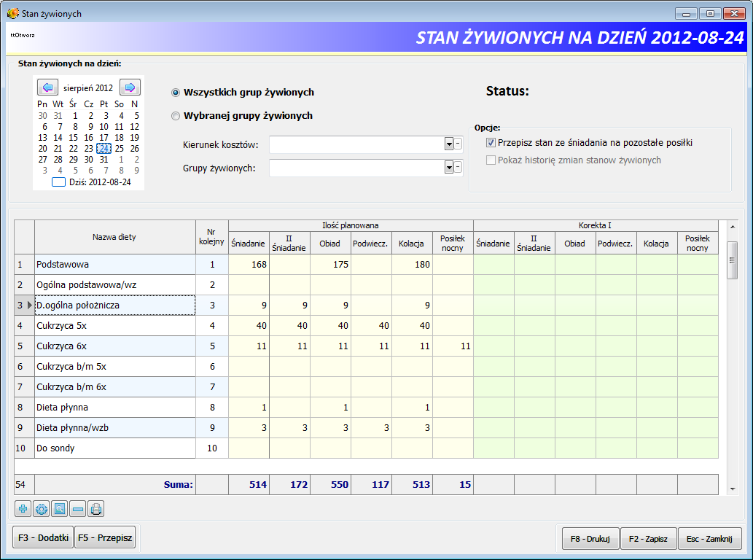Click the application icon in title bar
Screen dimensions: 753x560
pos(13,13)
